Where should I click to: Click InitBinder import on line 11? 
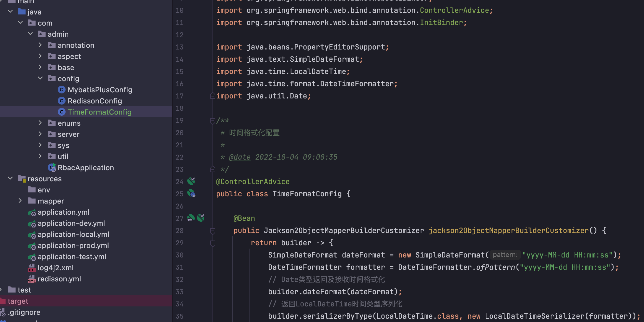pyautogui.click(x=441, y=23)
